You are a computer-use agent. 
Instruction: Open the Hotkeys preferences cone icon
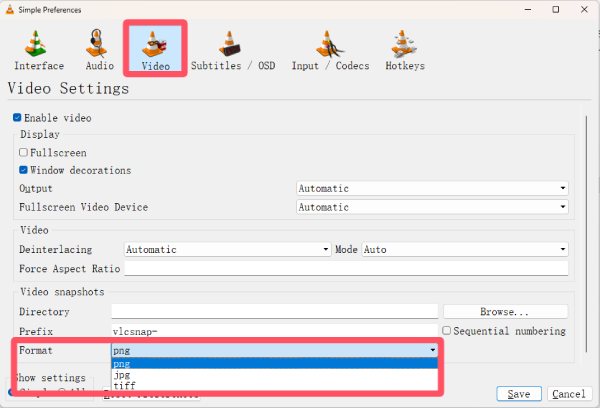click(404, 44)
